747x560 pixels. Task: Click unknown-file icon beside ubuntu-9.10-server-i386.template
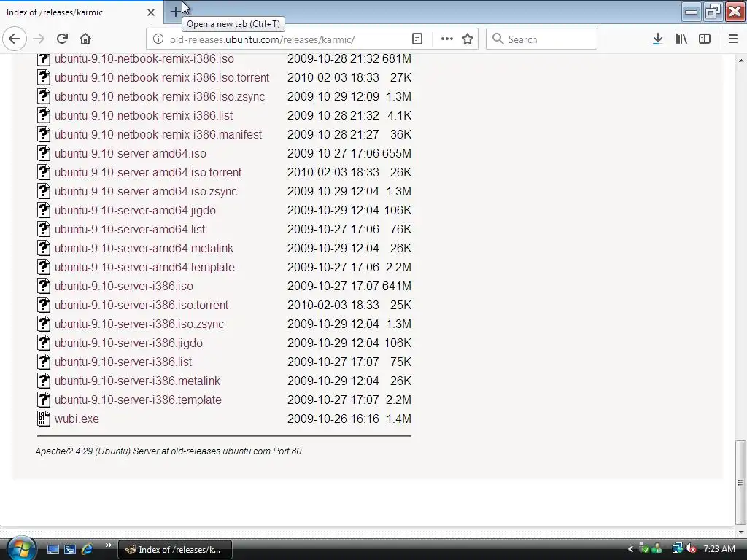(43, 400)
